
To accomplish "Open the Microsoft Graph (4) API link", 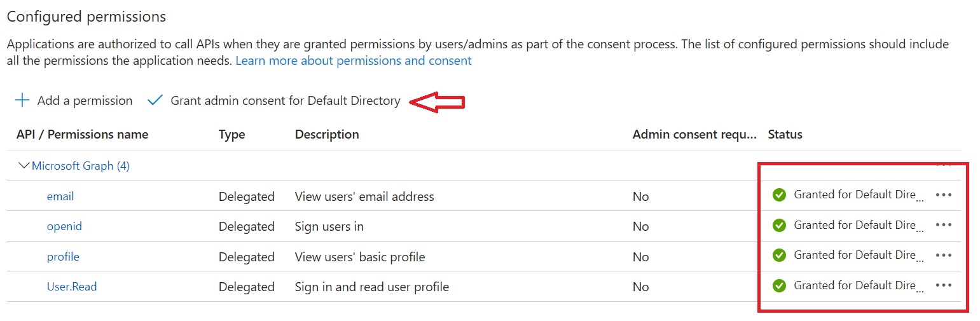I will click(81, 166).
